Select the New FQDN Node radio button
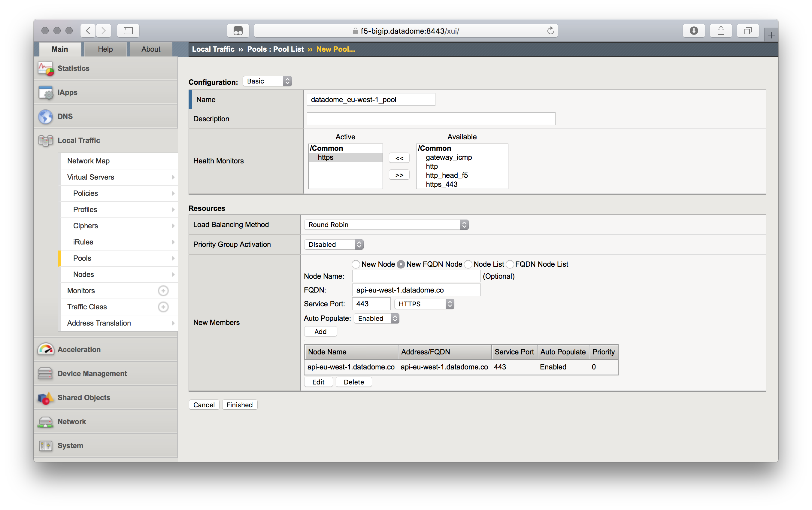812x510 pixels. coord(401,264)
